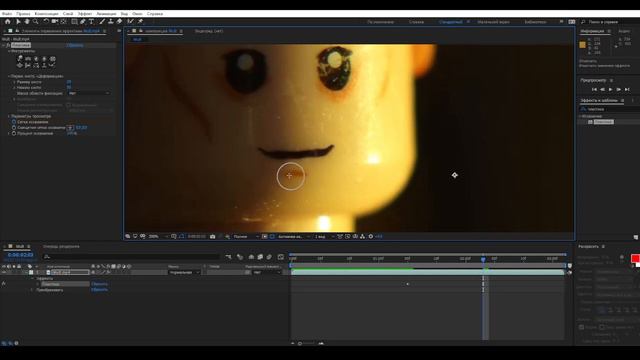Open the Нормальная blend mode dropdown
This screenshot has width=640, height=360.
click(184, 272)
